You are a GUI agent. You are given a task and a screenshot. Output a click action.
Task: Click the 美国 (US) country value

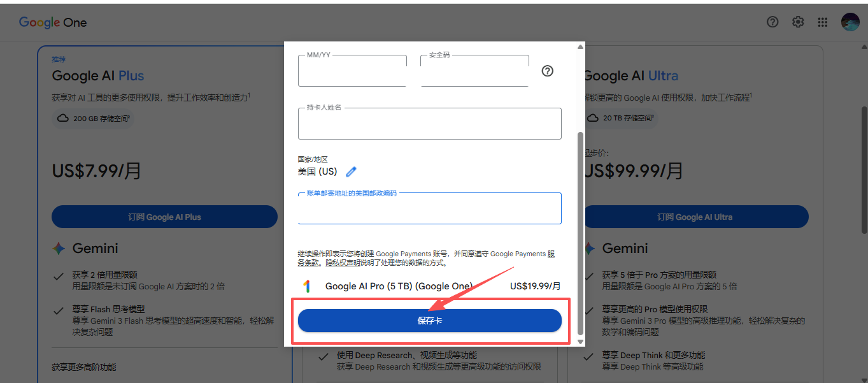(317, 171)
